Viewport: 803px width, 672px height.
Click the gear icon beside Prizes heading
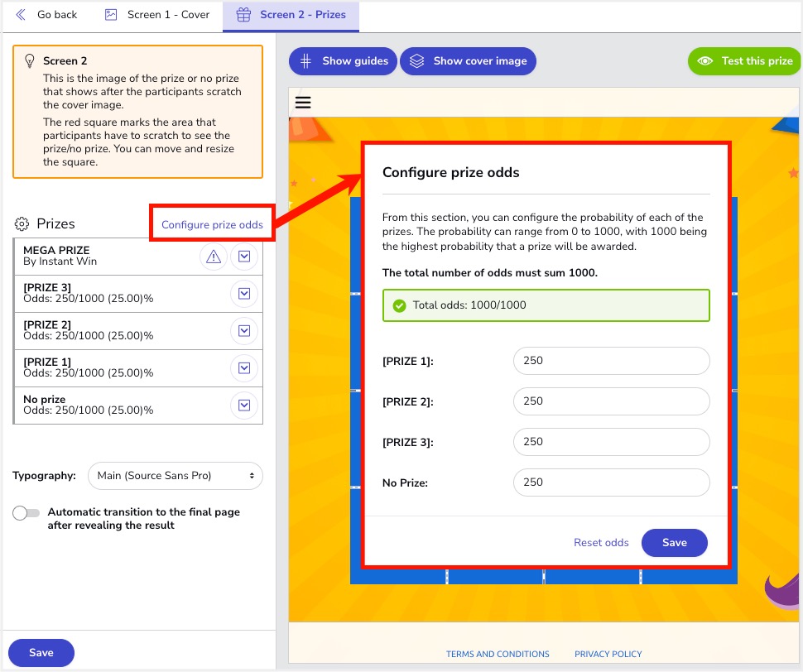click(x=22, y=224)
